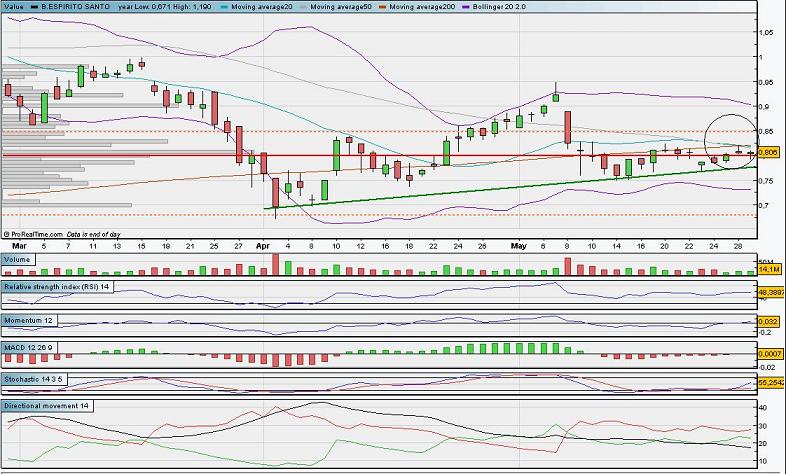Click the Apr month label on the date axis

pyautogui.click(x=263, y=246)
